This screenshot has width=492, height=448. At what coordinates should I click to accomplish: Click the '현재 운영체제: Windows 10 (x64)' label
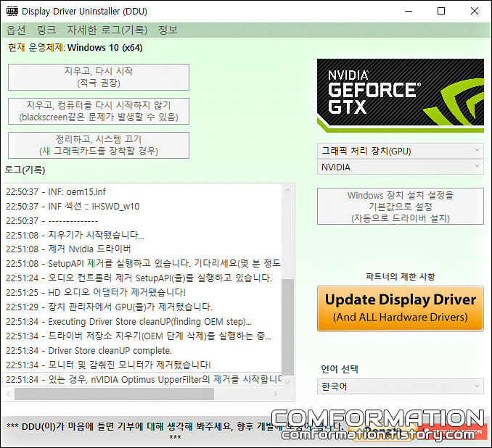click(x=75, y=48)
